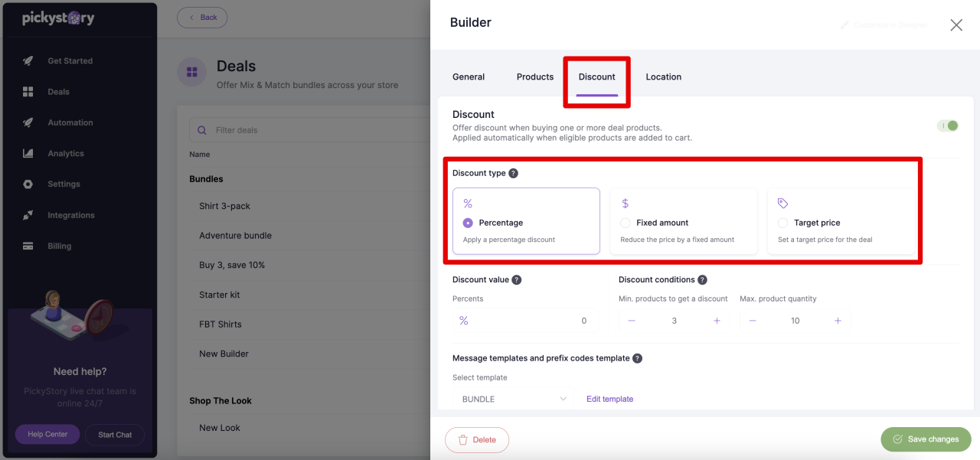Open the Analytics chart icon
980x460 pixels.
[x=28, y=153]
